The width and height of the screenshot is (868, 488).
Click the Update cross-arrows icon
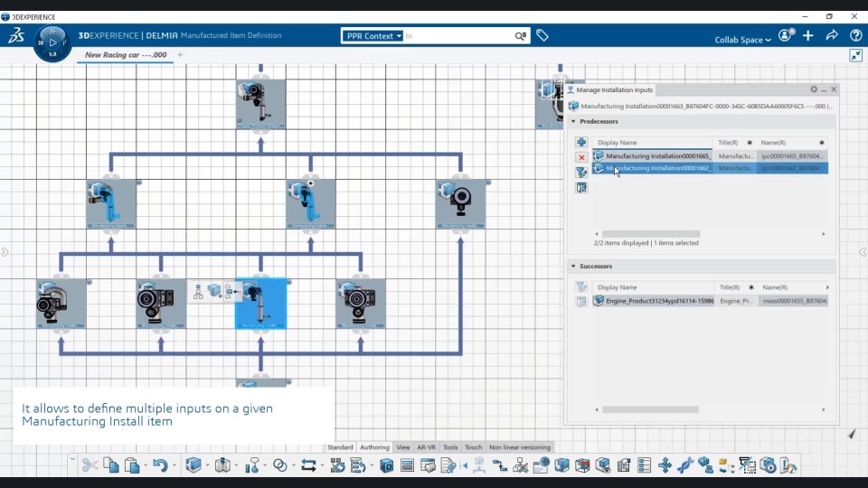(665, 465)
